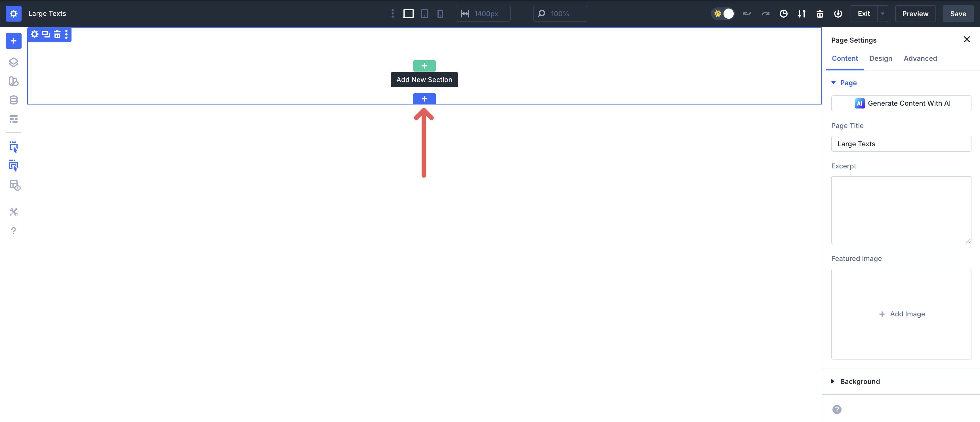Toggle the light/dark mode switch
The width and height of the screenshot is (980, 422).
coord(723,13)
